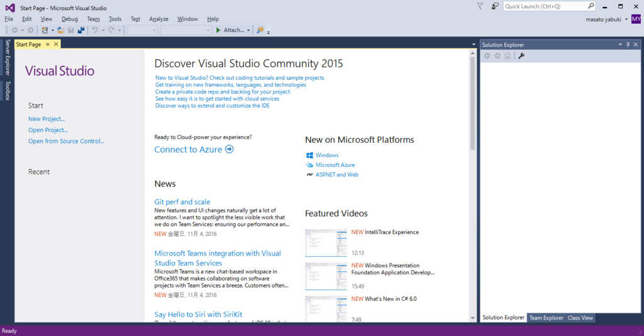The height and width of the screenshot is (336, 644).
Task: Start debugging with the green Attach button
Action: [x=230, y=30]
